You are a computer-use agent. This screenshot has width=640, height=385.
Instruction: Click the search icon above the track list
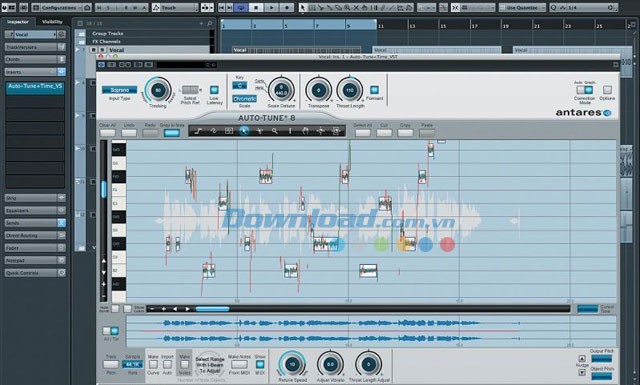tap(210, 24)
